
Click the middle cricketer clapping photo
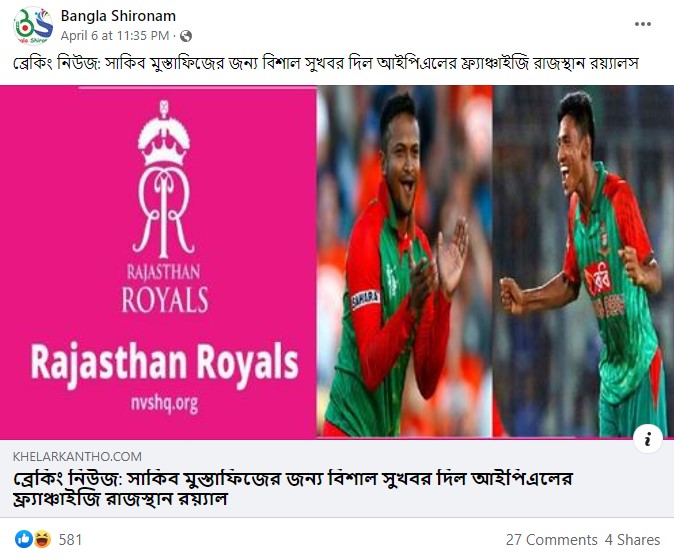(x=404, y=261)
